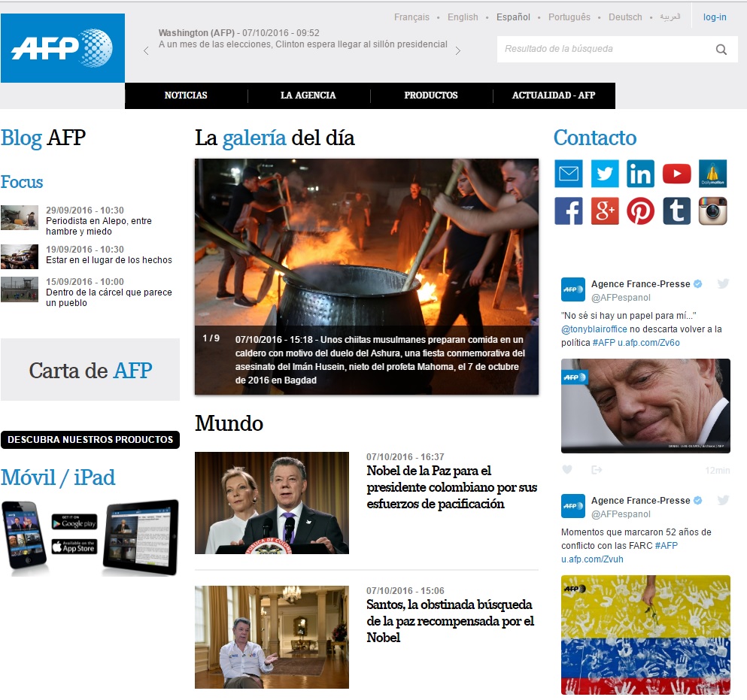Switch language to Deutsch
747x700 pixels.
coord(625,17)
